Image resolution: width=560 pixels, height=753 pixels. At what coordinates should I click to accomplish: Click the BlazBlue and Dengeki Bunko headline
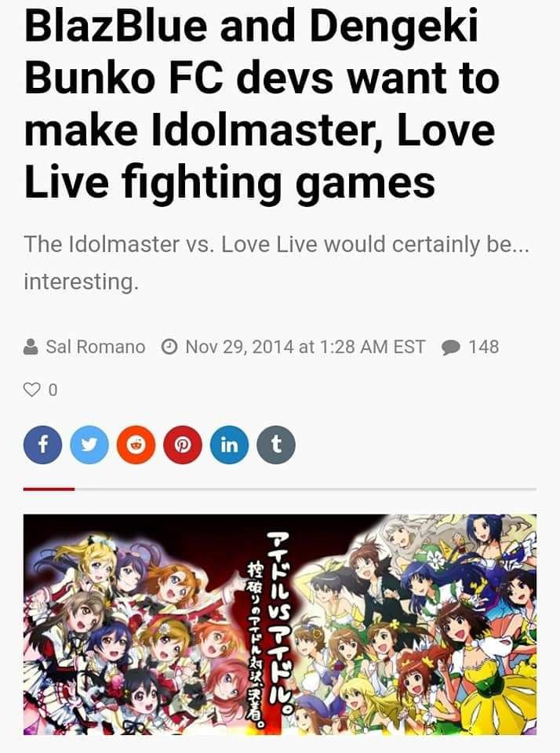pyautogui.click(x=262, y=104)
